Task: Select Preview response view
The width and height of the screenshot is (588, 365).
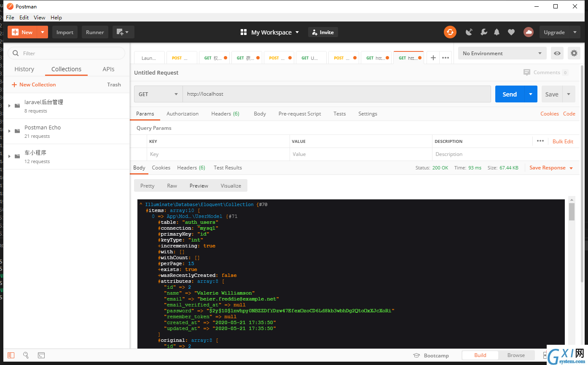Action: (x=199, y=185)
